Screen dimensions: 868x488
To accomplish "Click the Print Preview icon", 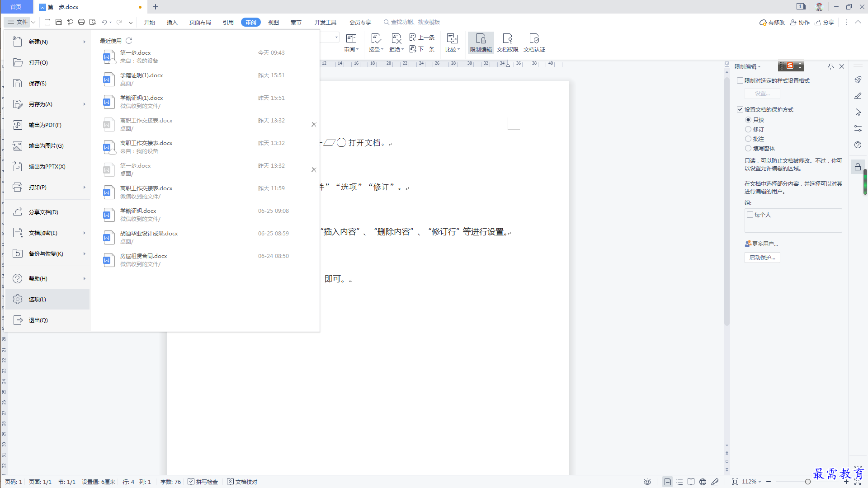I will pyautogui.click(x=93, y=22).
